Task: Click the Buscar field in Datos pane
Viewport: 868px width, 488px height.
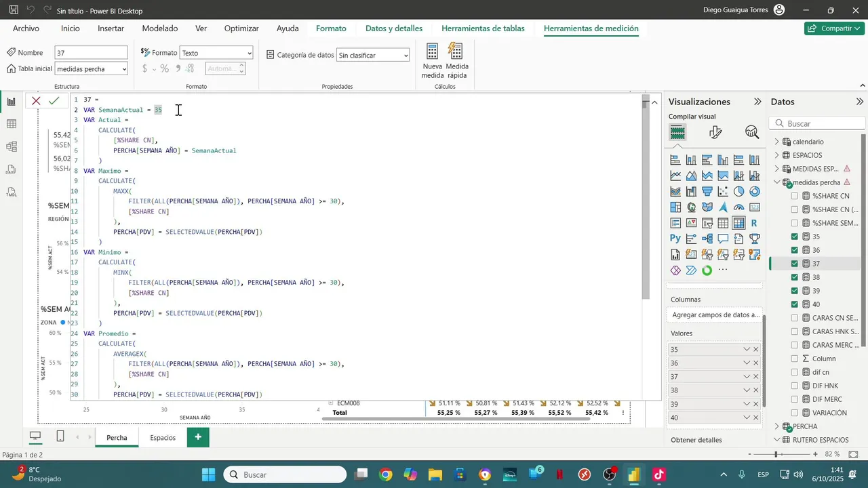Action: [x=818, y=123]
